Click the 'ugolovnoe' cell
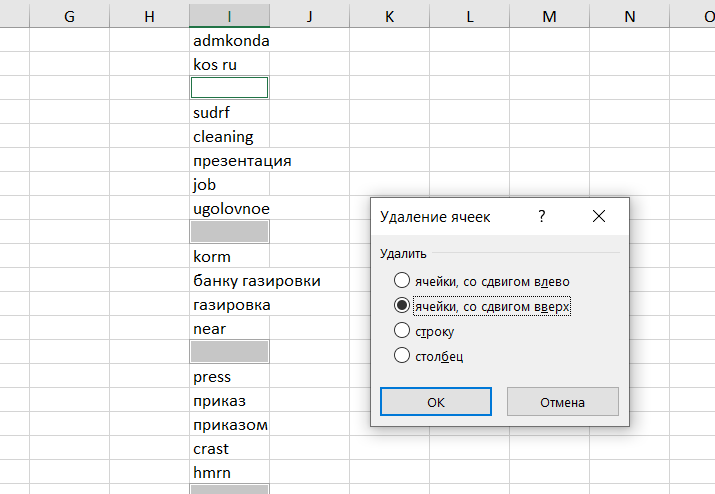This screenshot has width=715, height=494. pyautogui.click(x=229, y=209)
